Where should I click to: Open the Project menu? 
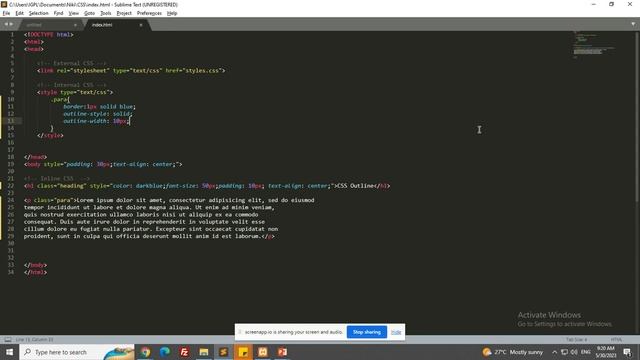[x=124, y=13]
